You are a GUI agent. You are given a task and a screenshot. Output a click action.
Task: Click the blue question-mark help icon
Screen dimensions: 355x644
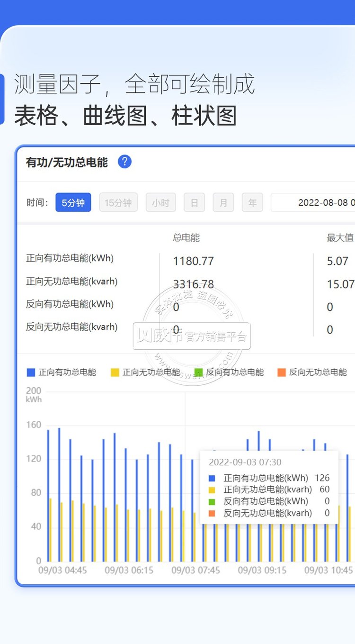click(124, 162)
